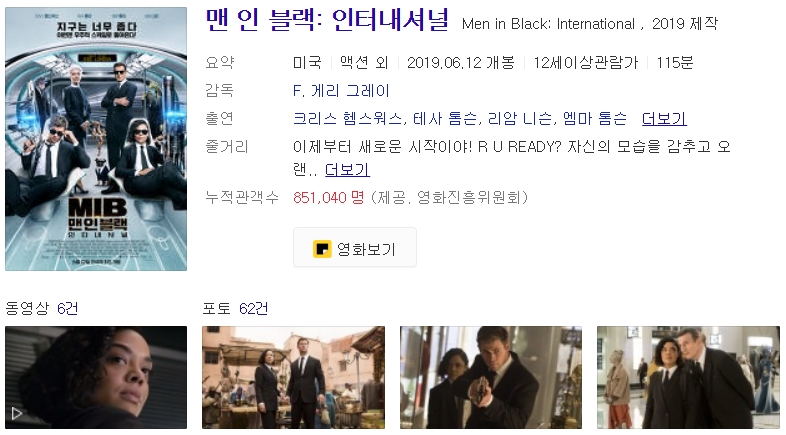Click the video count 6건
Screen dimensions: 786x435
pos(68,308)
